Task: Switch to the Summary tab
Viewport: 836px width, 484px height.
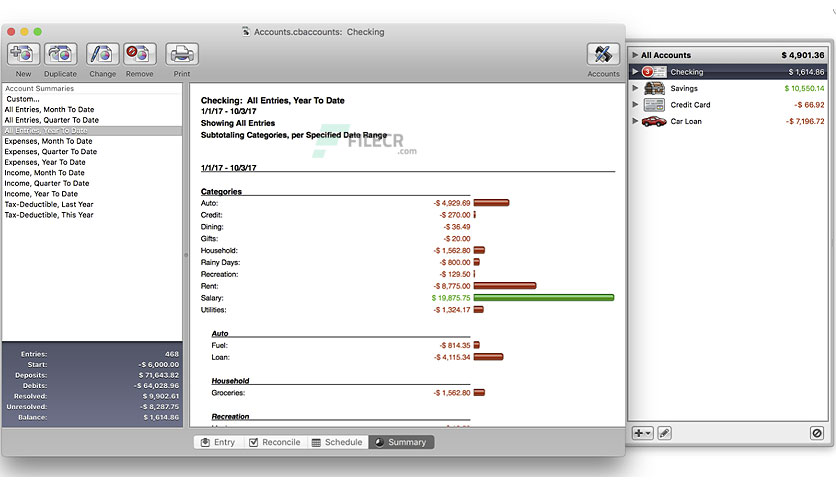Action: tap(401, 442)
